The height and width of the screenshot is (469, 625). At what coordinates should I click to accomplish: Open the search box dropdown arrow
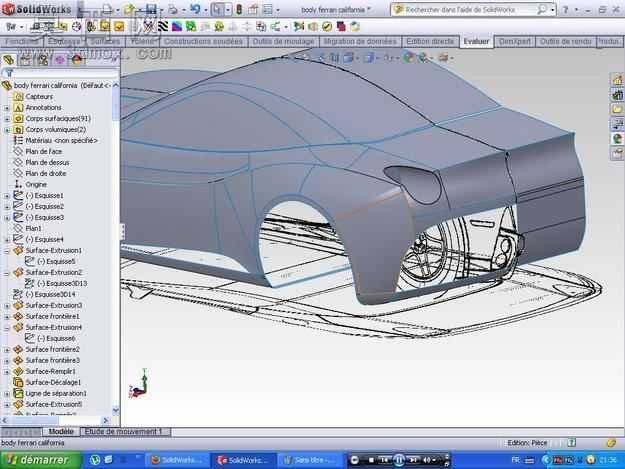pyautogui.click(x=553, y=10)
